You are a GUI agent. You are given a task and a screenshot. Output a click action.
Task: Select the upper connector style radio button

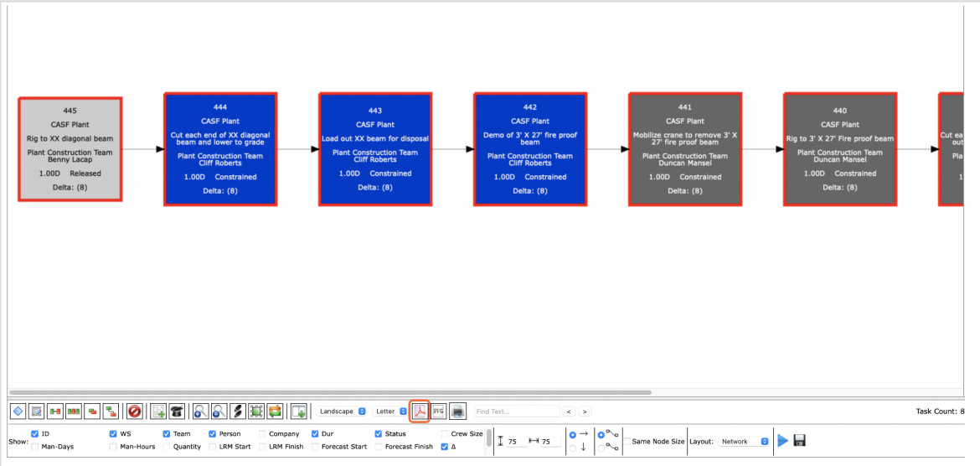[601, 434]
